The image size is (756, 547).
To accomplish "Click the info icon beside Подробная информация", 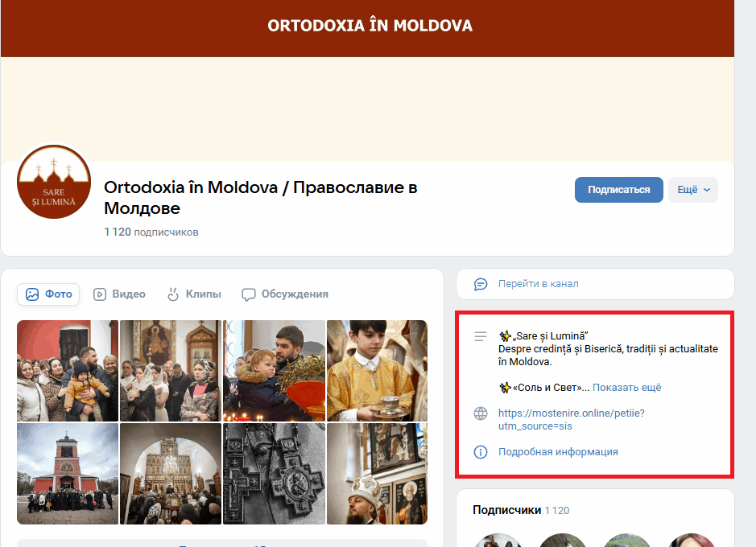I will (481, 451).
